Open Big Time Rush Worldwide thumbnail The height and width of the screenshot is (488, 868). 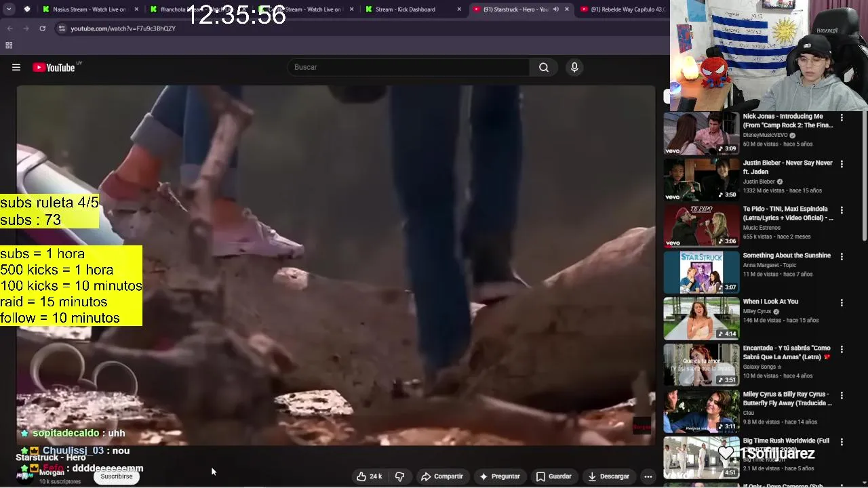701,457
